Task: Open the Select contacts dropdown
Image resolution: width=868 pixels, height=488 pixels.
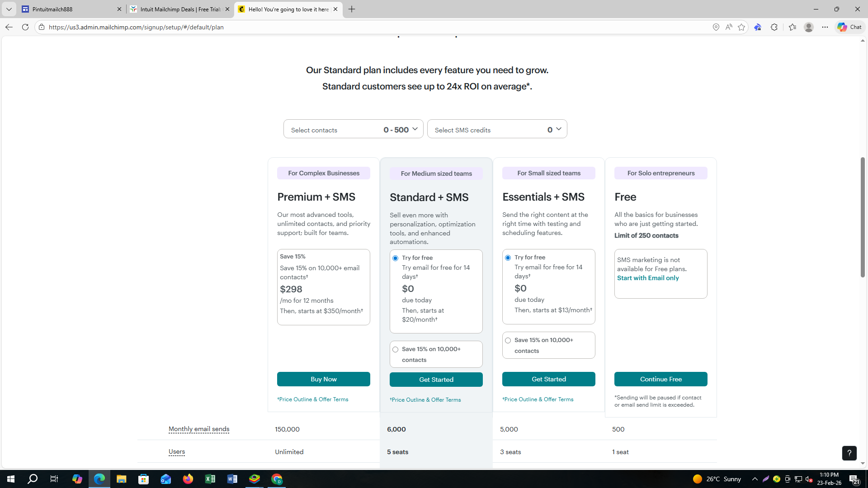Action: pos(354,129)
